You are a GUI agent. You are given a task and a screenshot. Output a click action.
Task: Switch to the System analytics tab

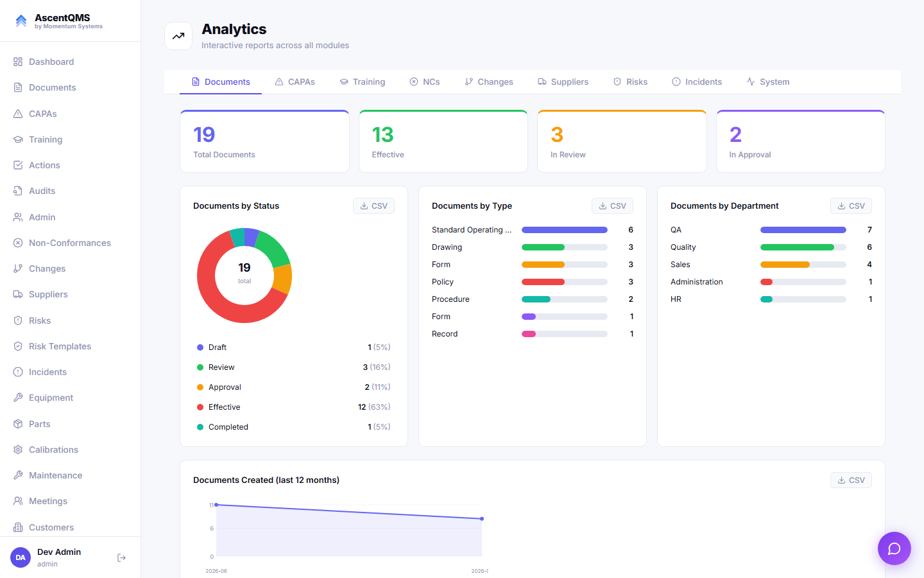click(768, 82)
